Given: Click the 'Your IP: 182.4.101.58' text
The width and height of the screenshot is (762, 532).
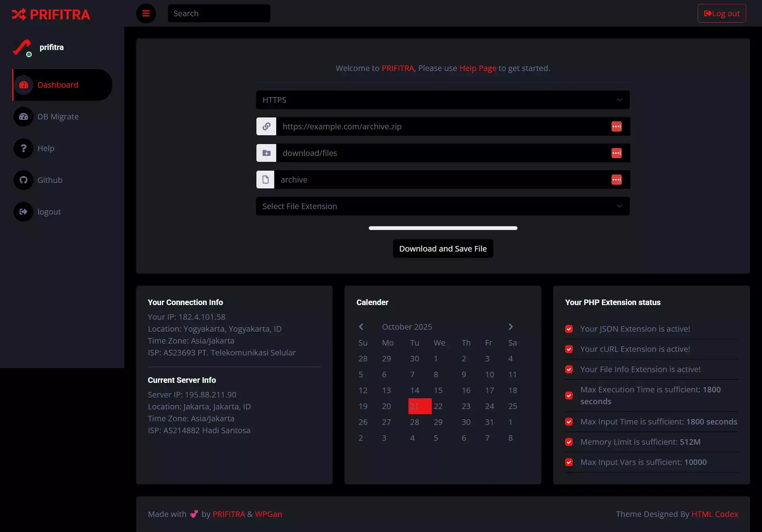Looking at the screenshot, I should click(187, 317).
